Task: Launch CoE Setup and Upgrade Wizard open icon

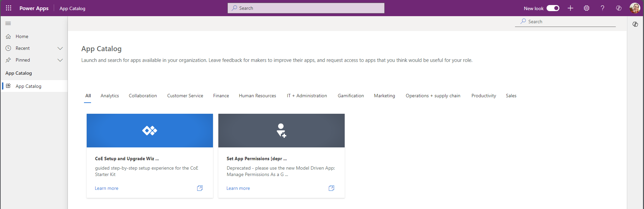Action: pos(200,188)
